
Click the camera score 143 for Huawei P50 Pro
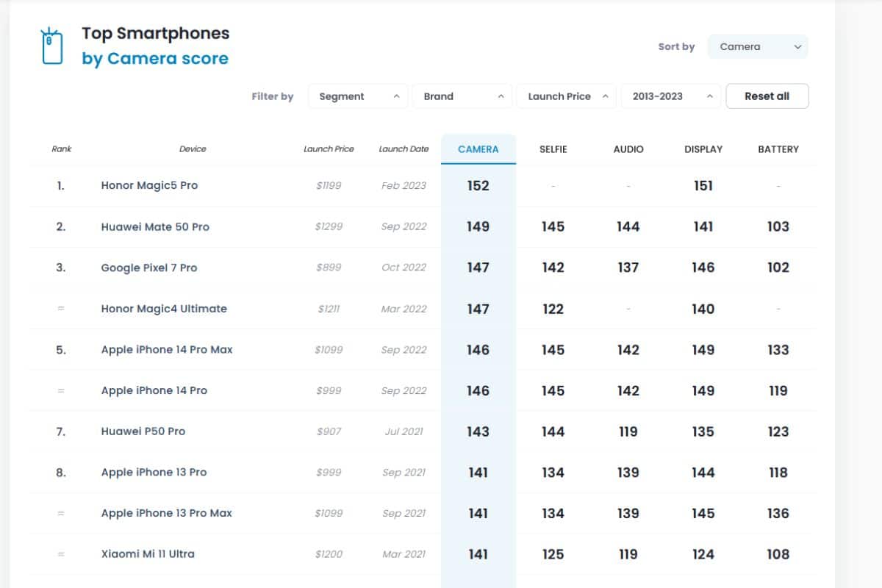tap(478, 432)
